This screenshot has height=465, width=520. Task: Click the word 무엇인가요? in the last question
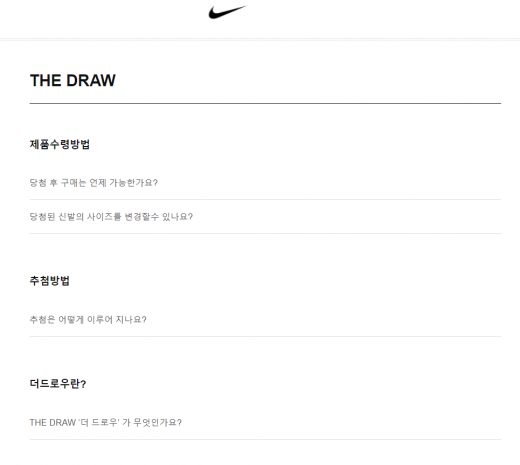coord(158,423)
